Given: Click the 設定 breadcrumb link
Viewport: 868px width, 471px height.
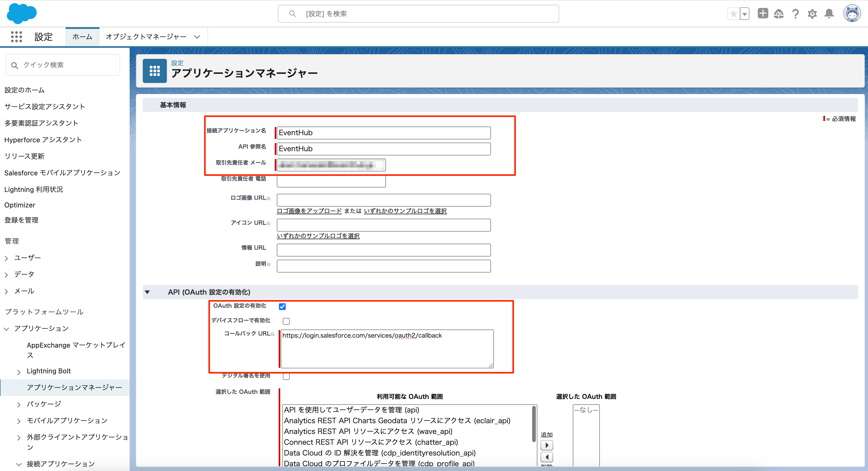Looking at the screenshot, I should pos(178,63).
